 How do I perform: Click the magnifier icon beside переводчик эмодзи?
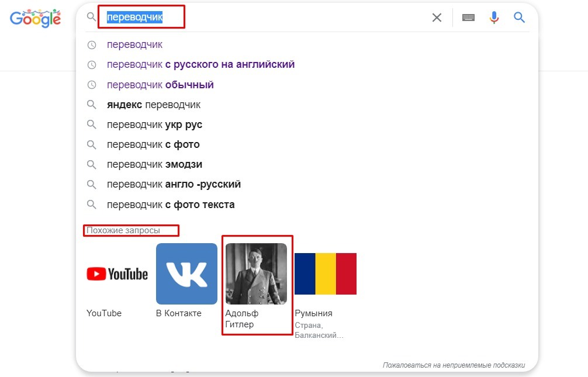[92, 164]
